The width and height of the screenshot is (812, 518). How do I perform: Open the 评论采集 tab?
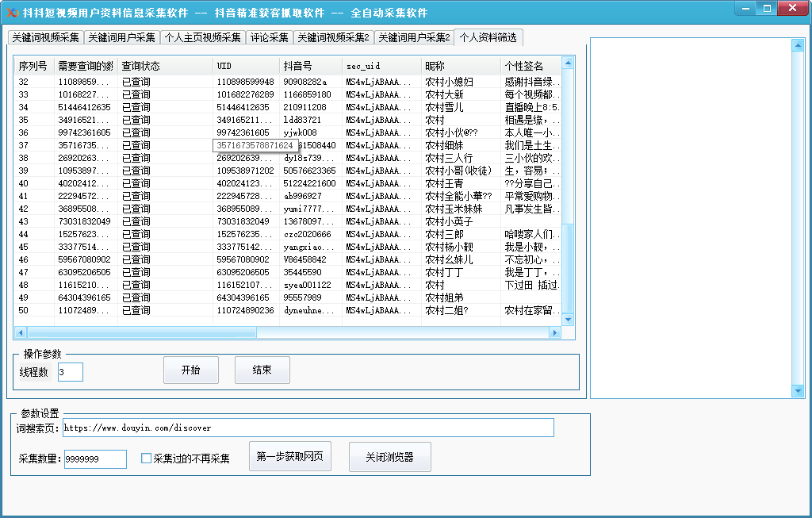click(x=270, y=37)
